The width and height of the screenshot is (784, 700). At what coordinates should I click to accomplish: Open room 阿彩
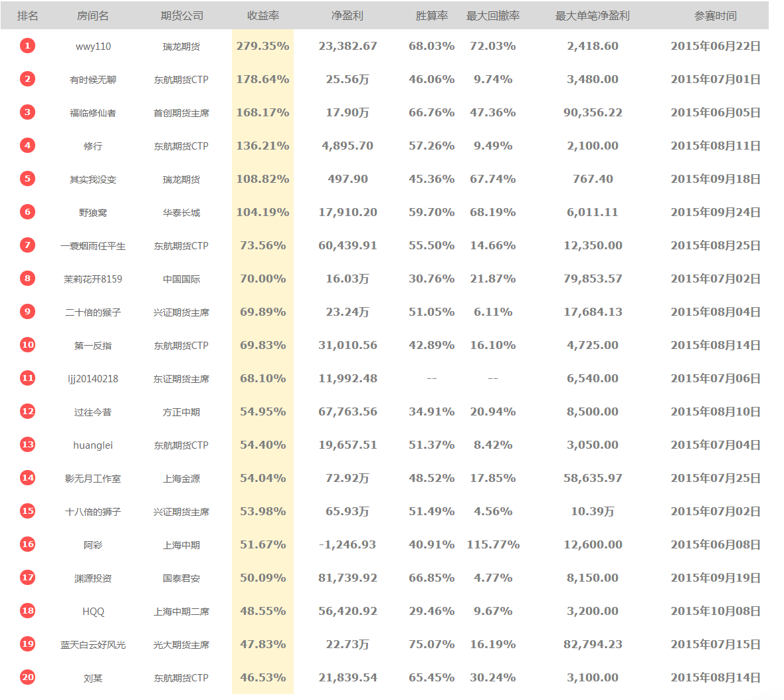coord(93,545)
